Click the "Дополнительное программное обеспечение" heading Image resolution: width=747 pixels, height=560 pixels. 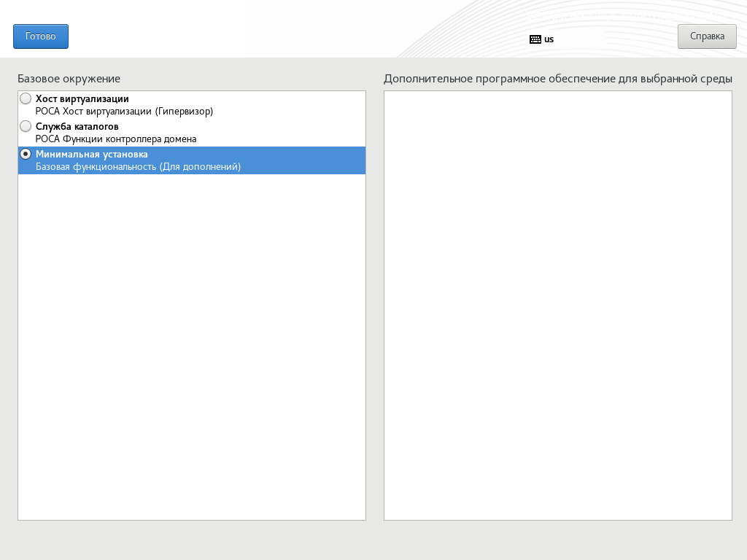click(557, 79)
